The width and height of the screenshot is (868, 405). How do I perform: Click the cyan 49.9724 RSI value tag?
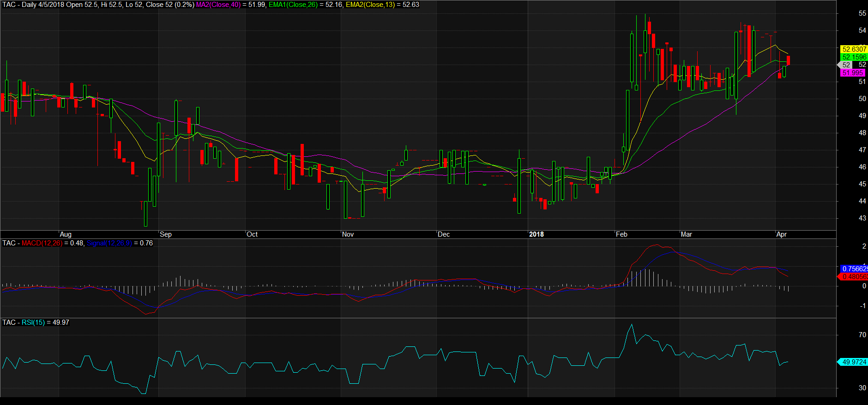click(x=854, y=362)
